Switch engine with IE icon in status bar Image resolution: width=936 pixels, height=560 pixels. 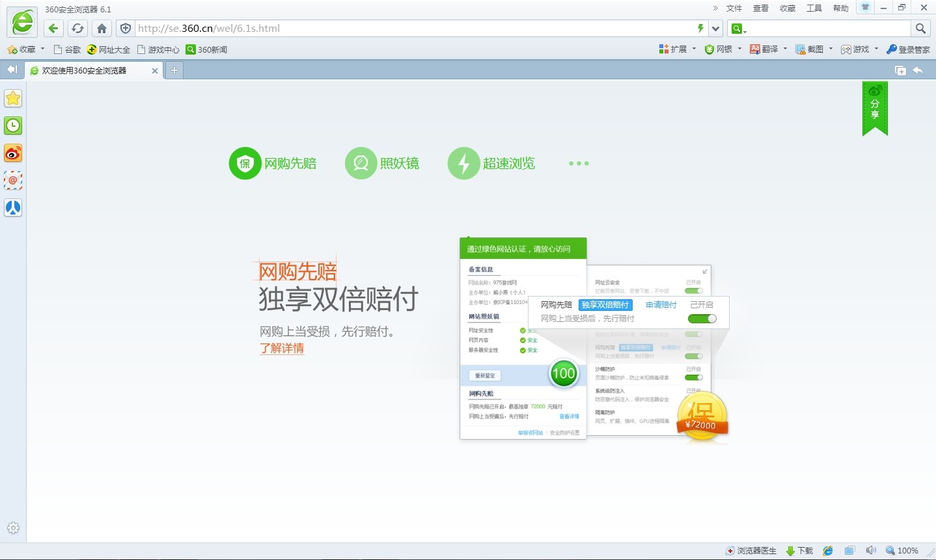point(828,551)
